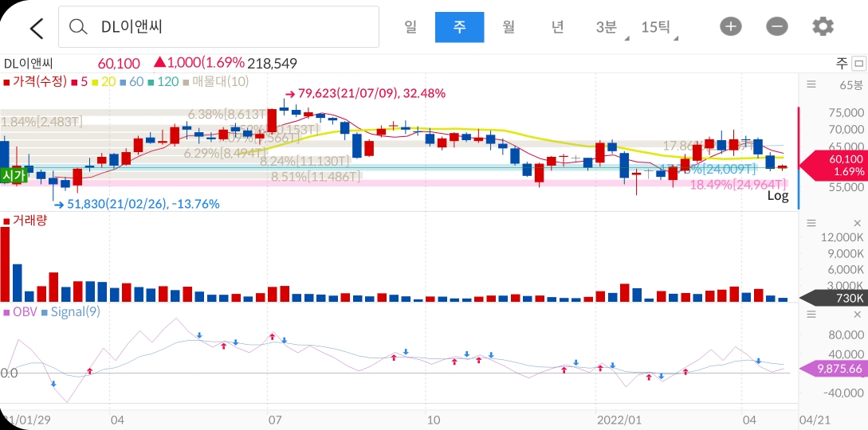Tap the 1,000(1.69%) price change value
Screen dimensions: 868x430
(x=199, y=63)
